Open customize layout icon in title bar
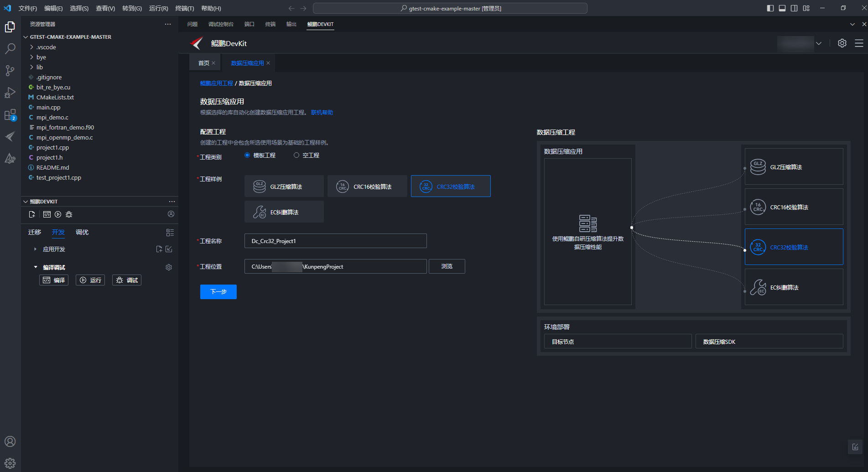The width and height of the screenshot is (868, 472). coord(806,8)
